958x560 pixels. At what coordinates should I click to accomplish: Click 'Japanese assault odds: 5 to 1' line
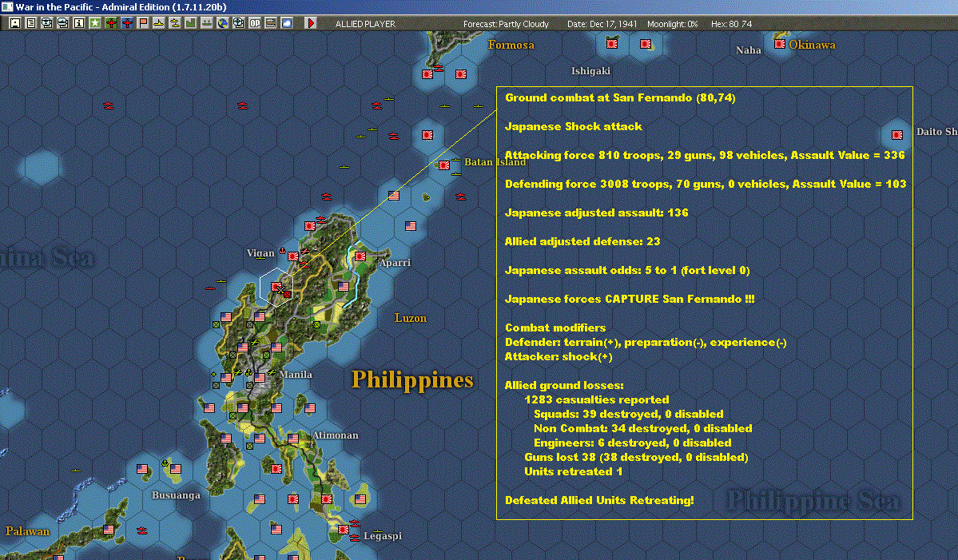[x=627, y=270]
